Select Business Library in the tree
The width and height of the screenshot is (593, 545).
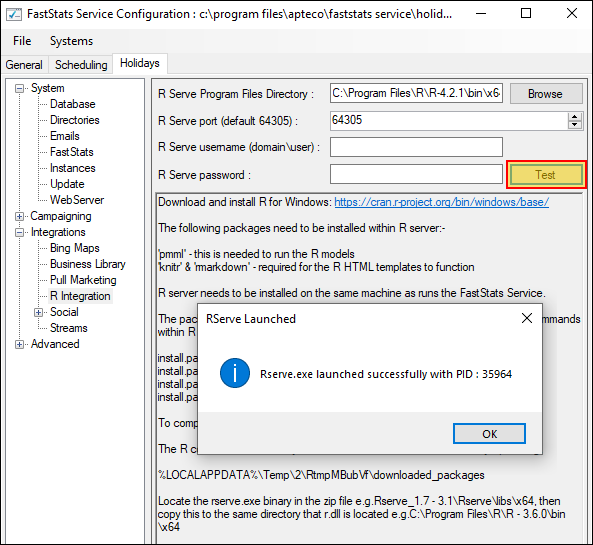coord(88,264)
